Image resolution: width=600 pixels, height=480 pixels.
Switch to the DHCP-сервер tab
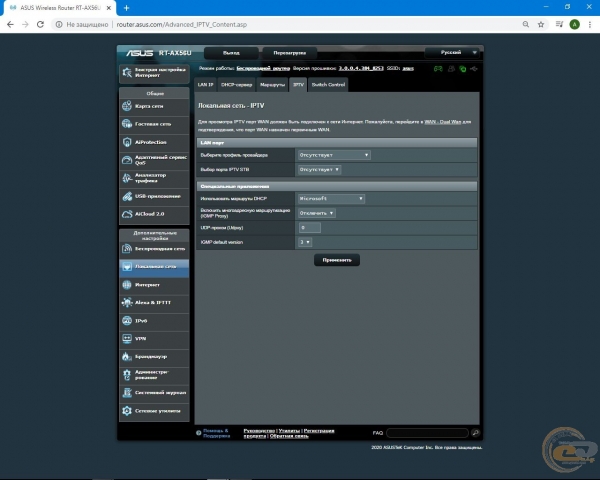click(236, 85)
